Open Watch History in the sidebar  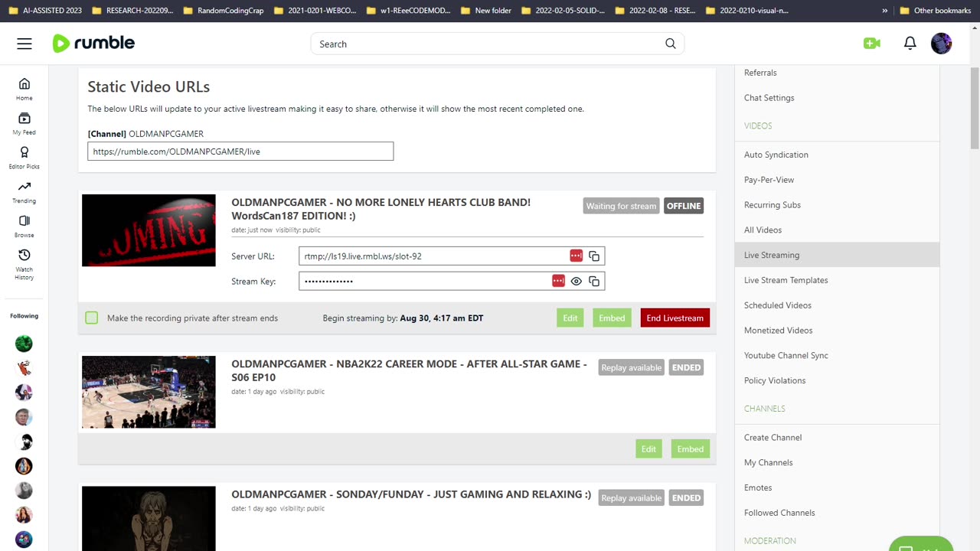pyautogui.click(x=24, y=264)
